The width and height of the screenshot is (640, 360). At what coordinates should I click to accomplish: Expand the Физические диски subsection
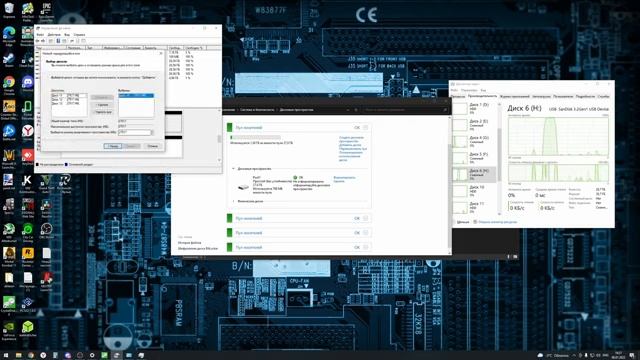pyautogui.click(x=234, y=201)
